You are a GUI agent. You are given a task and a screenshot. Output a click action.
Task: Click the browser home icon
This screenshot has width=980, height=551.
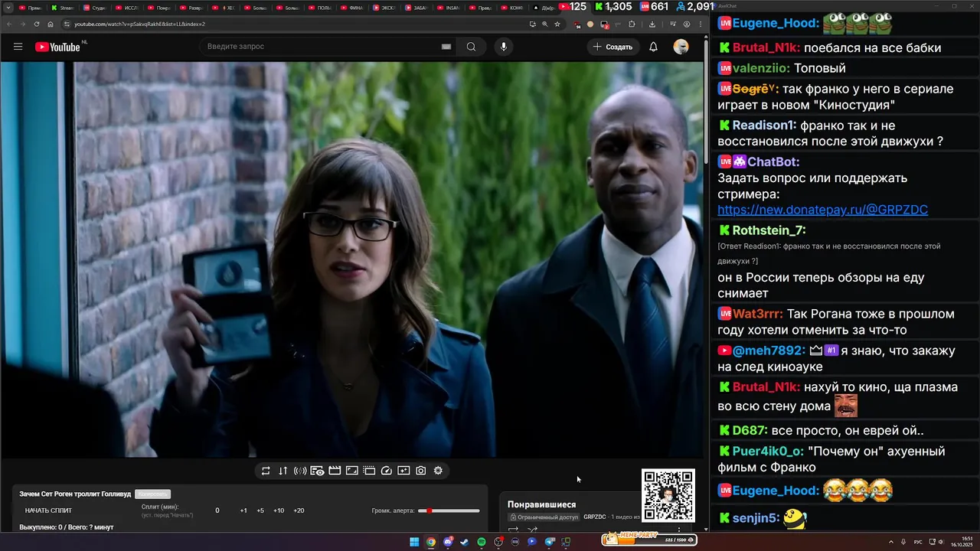[x=51, y=24]
